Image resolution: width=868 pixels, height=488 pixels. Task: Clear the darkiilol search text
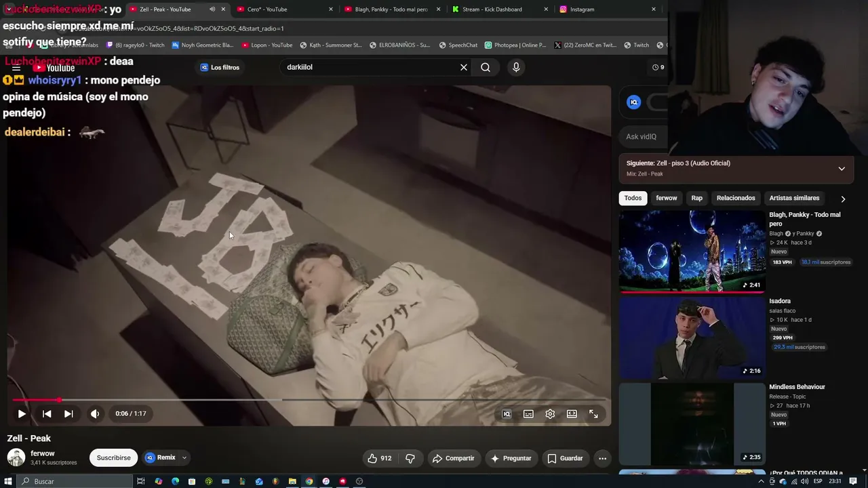464,67
